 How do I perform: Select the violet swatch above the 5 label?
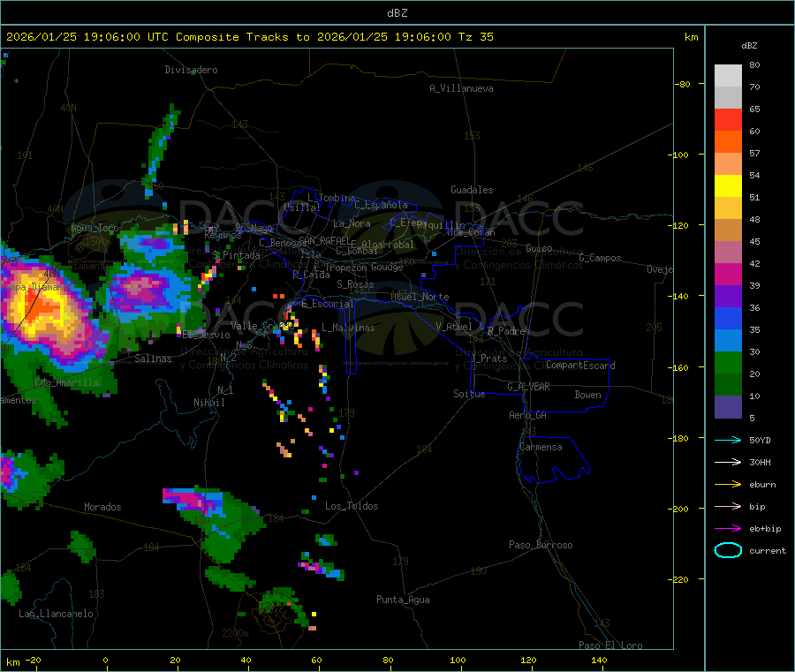pos(728,407)
